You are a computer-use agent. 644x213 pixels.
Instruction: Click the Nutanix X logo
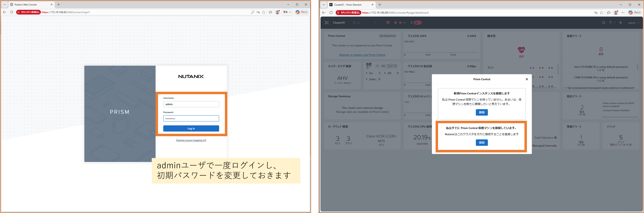(326, 22)
